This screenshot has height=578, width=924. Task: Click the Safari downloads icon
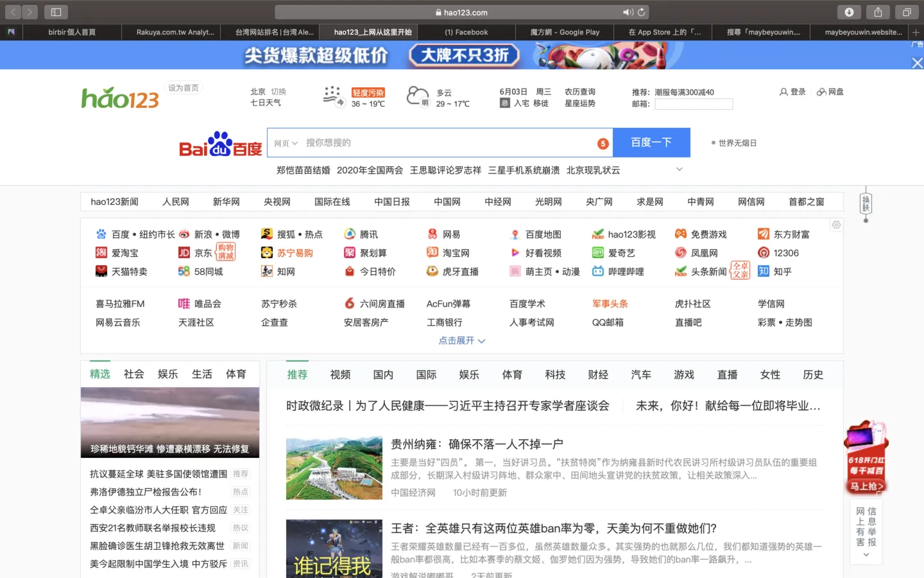(x=849, y=12)
